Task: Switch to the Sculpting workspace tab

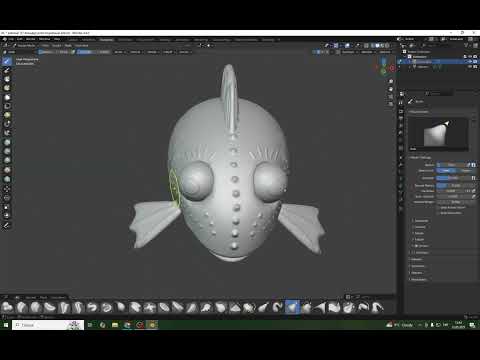Action: (106, 40)
